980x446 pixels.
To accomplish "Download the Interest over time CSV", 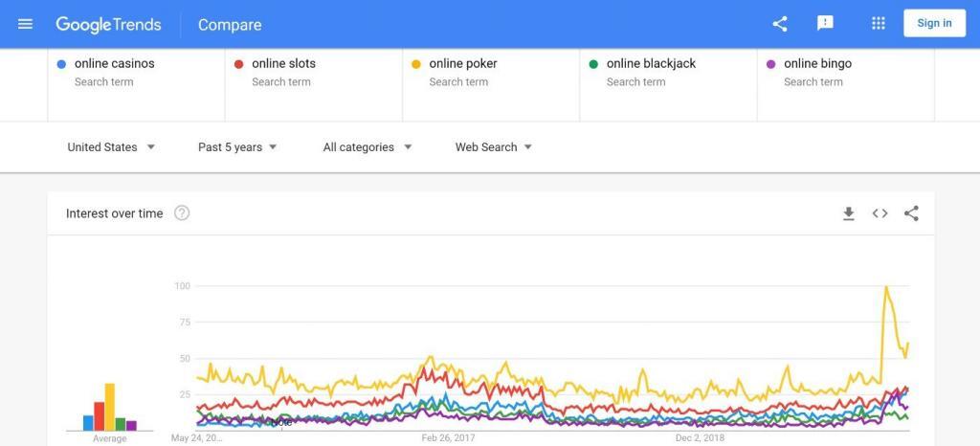I will [848, 213].
